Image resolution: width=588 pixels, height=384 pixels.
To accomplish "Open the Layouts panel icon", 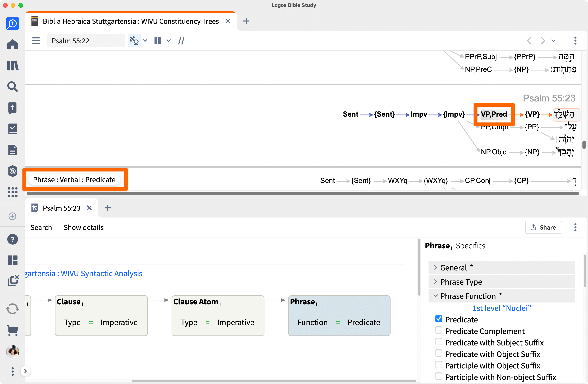I will (x=13, y=260).
